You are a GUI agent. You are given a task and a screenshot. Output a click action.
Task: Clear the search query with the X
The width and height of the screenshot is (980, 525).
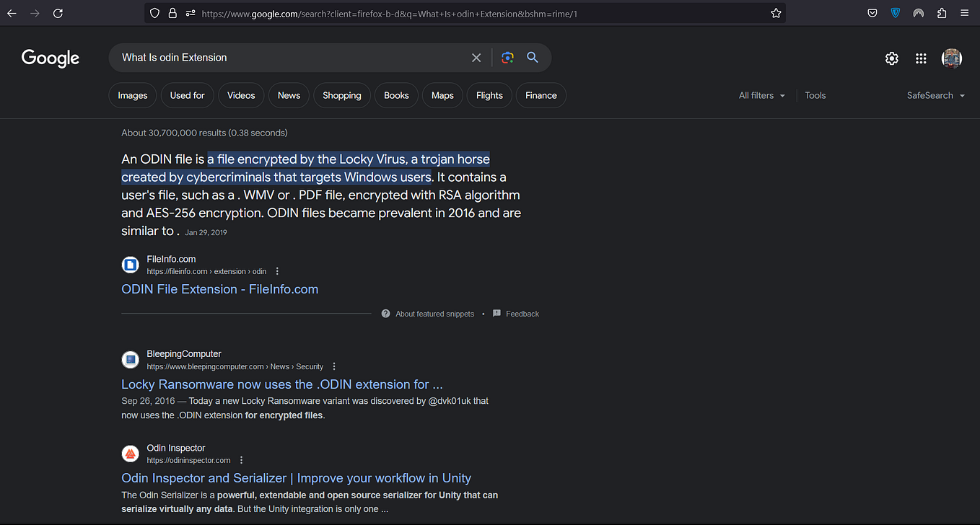point(476,58)
